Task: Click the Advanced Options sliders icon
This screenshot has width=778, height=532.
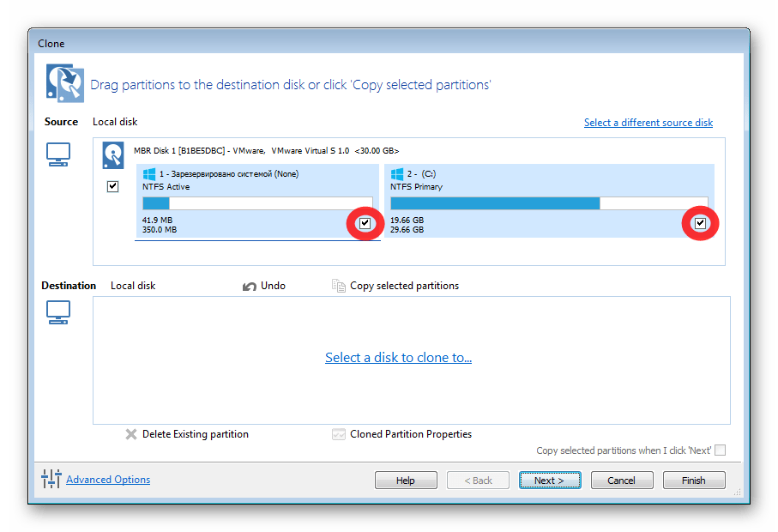Action: click(x=51, y=479)
